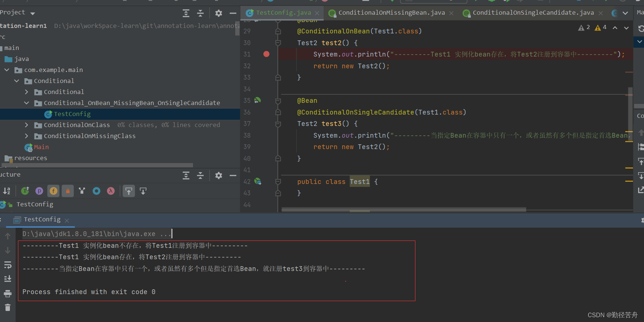Image resolution: width=644 pixels, height=322 pixels.
Task: Collapse all nodes in Structure panel
Action: pos(200,176)
